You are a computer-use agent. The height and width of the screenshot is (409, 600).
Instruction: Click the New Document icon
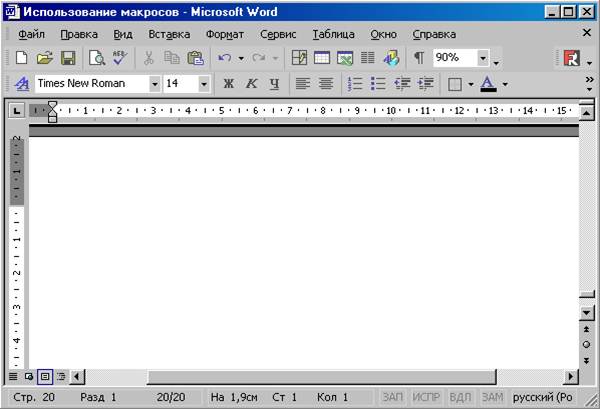(x=21, y=59)
